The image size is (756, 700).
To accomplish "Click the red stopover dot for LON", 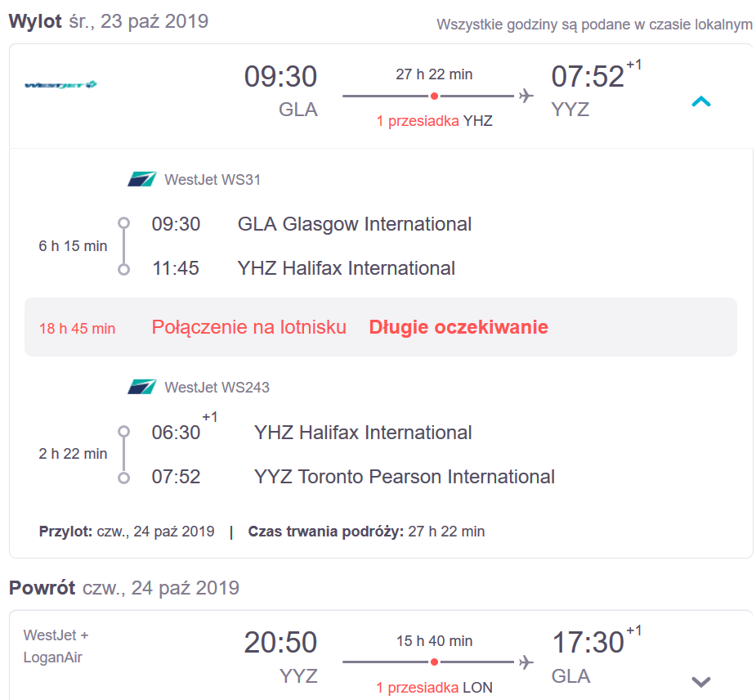I will click(x=435, y=662).
